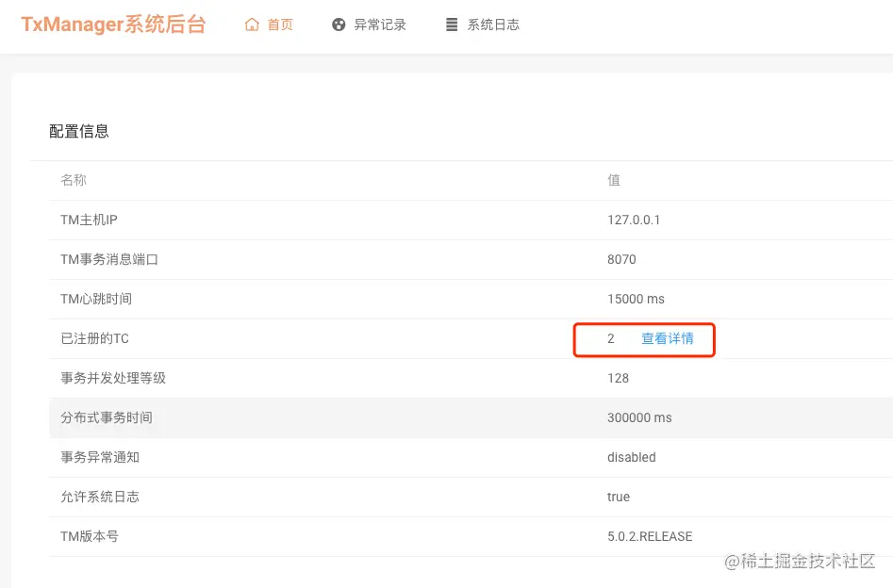
Task: Select the 事务异常通知 row
Action: 471,457
